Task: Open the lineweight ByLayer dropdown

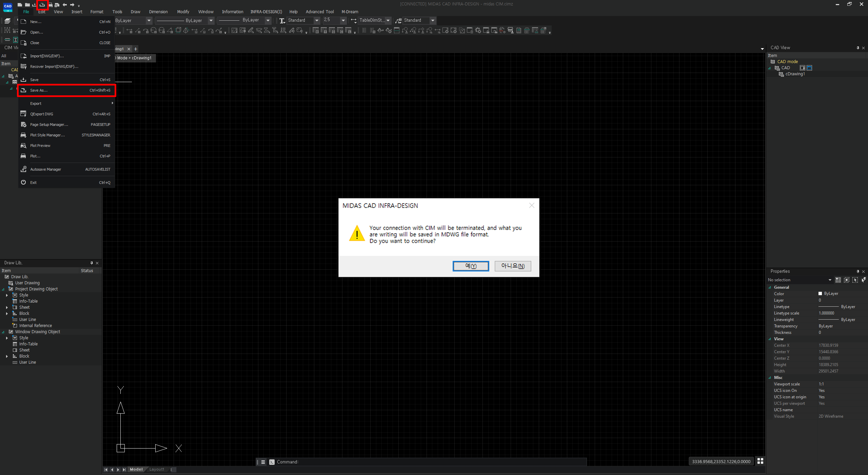Action: point(268,21)
